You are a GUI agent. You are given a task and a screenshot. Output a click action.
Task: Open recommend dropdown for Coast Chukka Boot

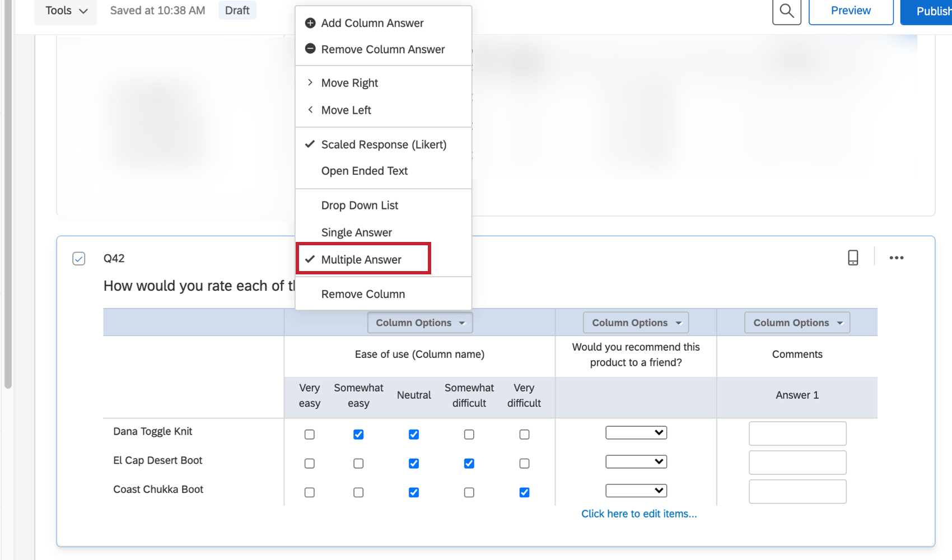tap(636, 490)
